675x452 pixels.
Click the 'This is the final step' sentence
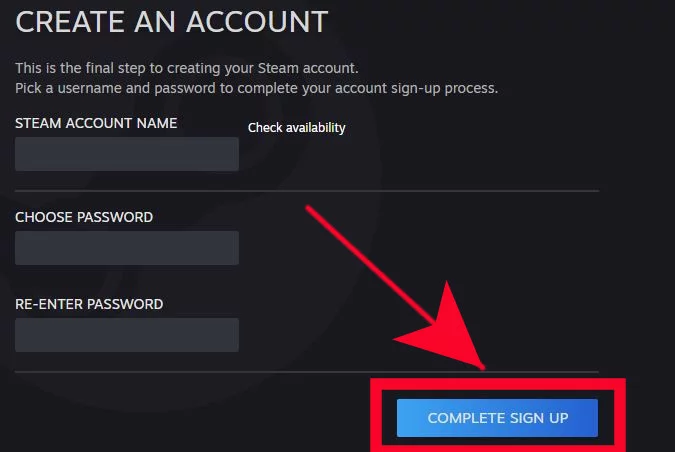[x=187, y=68]
